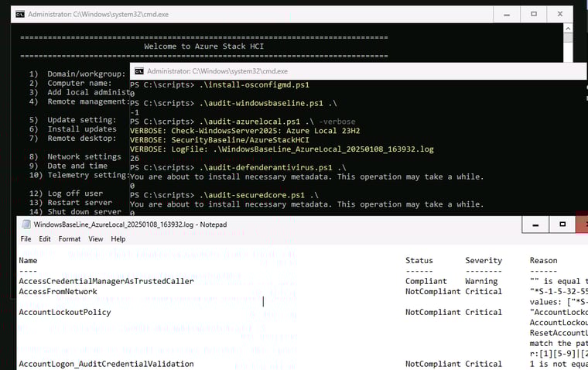Click 'NotCompliant' status of AccountLogon_AuditCredentialValidation row
The image size is (588, 370).
pyautogui.click(x=432, y=364)
